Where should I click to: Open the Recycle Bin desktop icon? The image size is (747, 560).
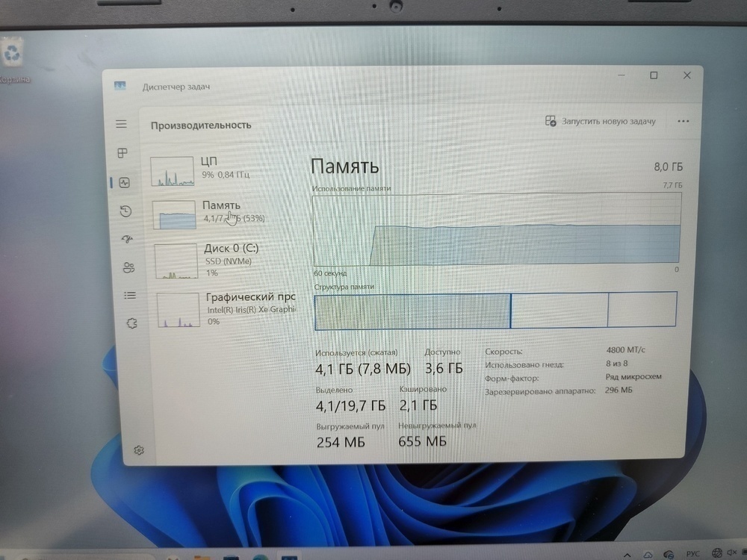pyautogui.click(x=13, y=54)
